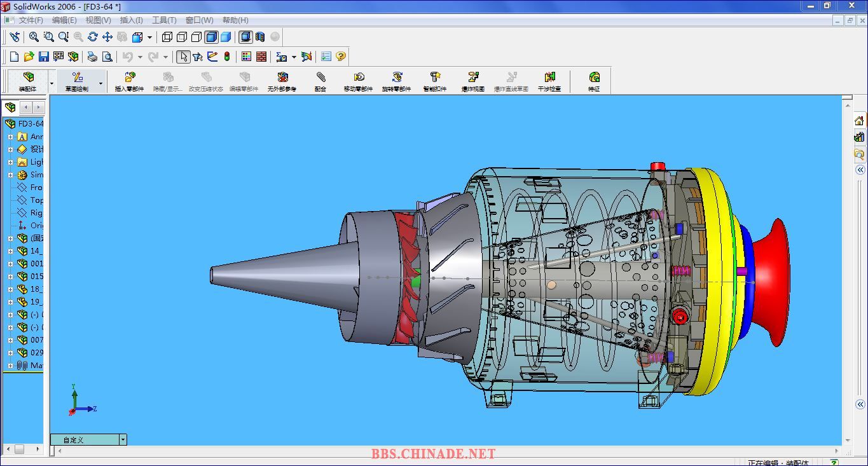Screen dimensions: 868x466
Task: Open the Redo history dropdown
Action: tap(165, 57)
